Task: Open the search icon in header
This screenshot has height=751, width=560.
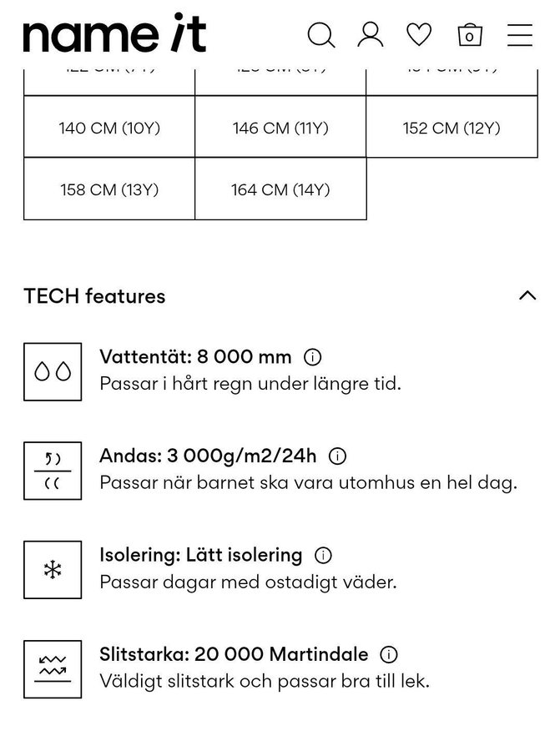Action: pos(321,35)
